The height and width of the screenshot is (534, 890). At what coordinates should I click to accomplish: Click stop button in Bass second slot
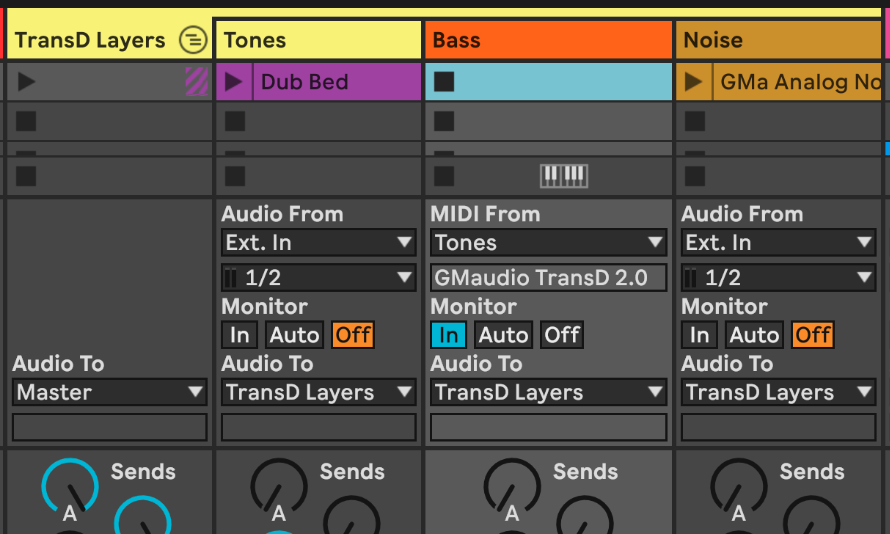coord(444,121)
